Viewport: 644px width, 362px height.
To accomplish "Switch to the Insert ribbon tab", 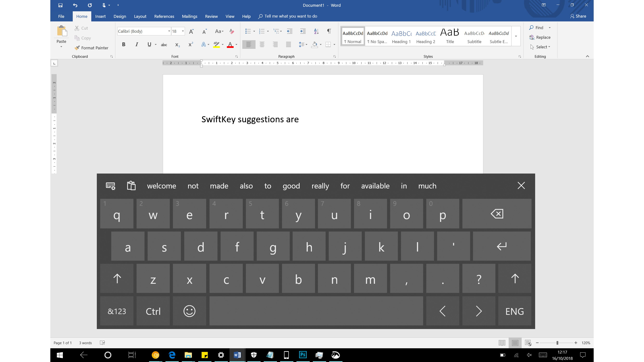I will tap(100, 16).
